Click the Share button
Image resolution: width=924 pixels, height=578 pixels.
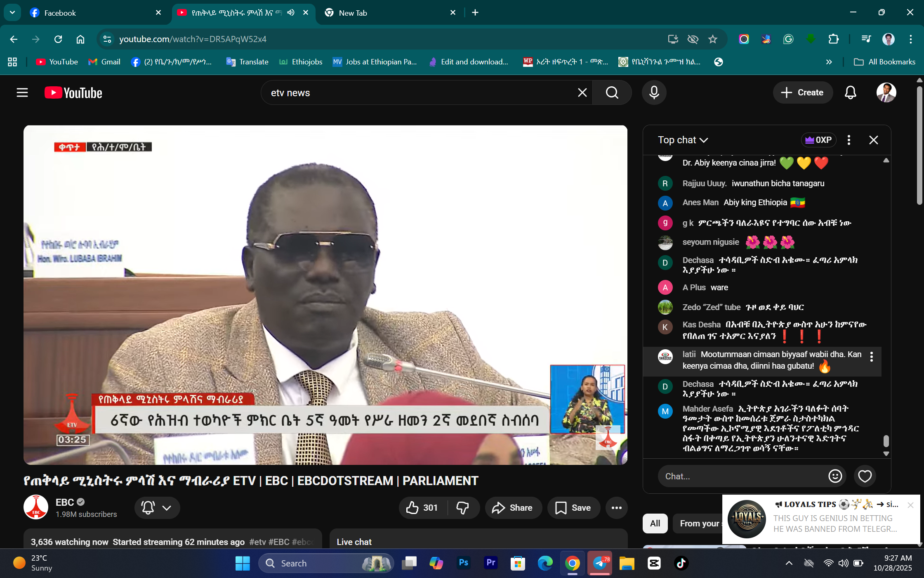point(513,508)
